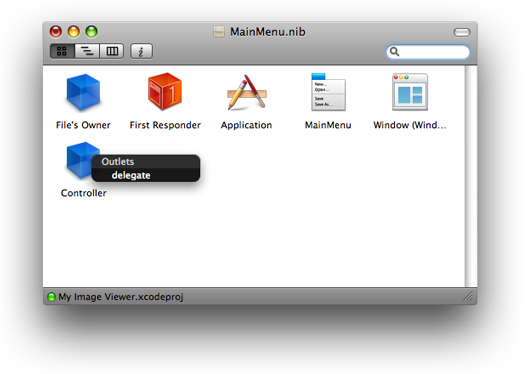The image size is (528, 374).
Task: Select the File's Owner cube icon
Action: 83,92
